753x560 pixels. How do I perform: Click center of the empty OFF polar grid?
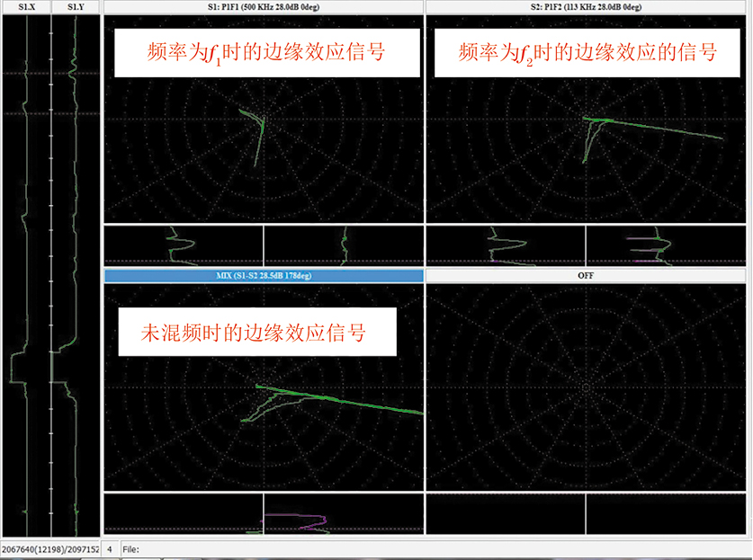[586, 387]
